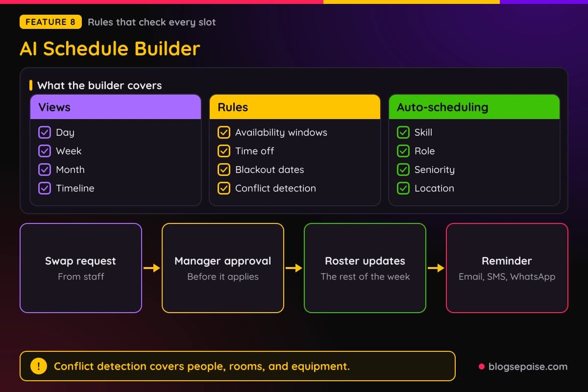Click 'Email, SMS, WhatsApp' caption

pos(507,276)
